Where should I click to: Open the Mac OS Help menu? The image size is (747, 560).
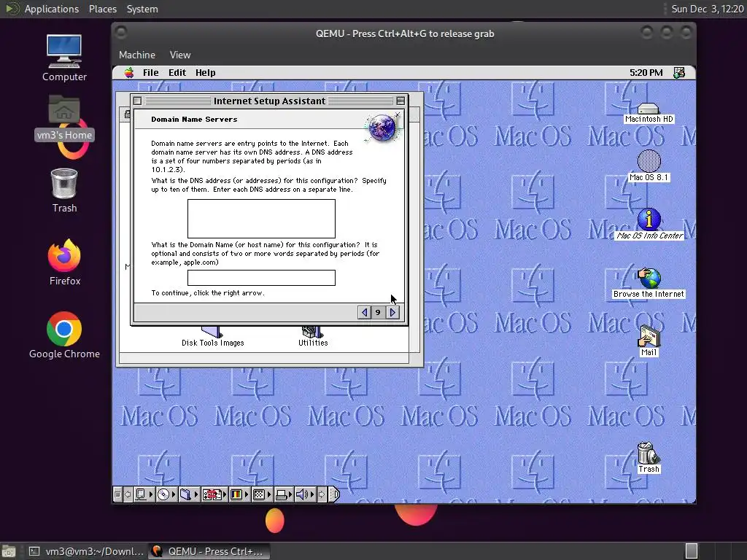[205, 72]
